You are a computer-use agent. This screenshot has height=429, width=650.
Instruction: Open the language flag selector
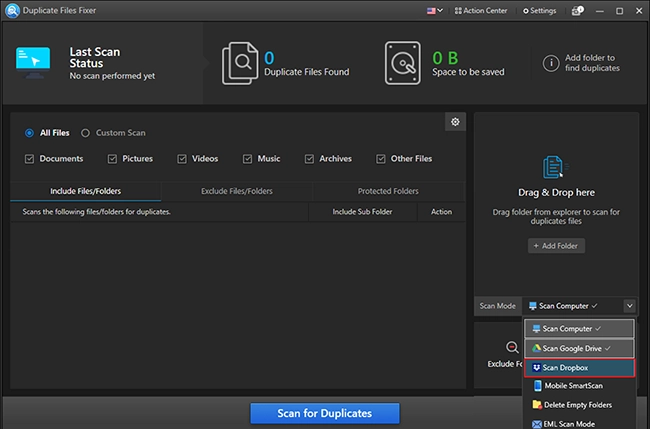click(x=434, y=10)
